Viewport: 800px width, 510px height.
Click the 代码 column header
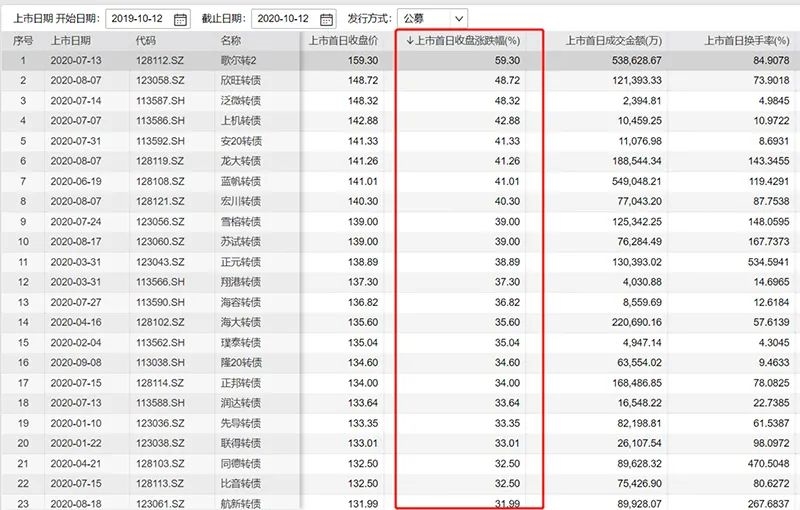coord(146,41)
